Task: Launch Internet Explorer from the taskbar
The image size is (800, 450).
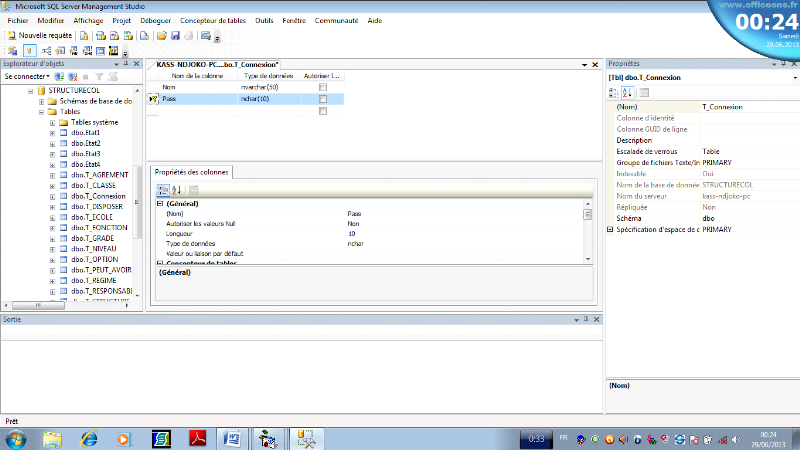Action: click(89, 438)
